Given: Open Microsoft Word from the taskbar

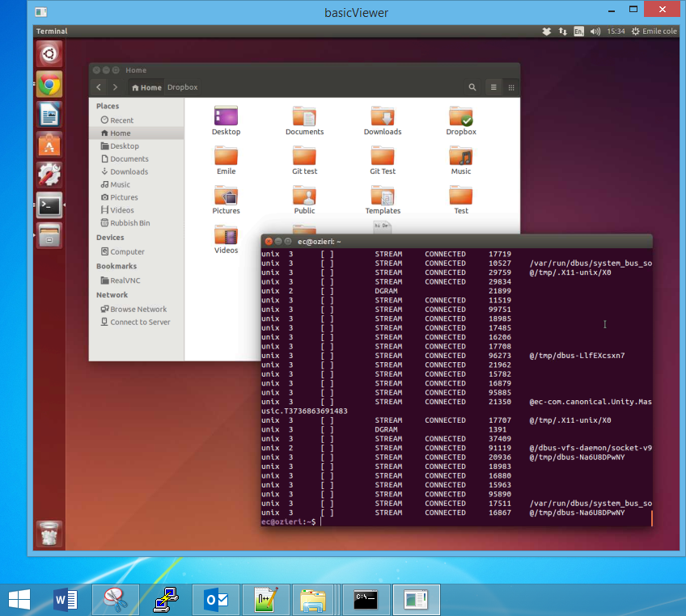Looking at the screenshot, I should coord(66,599).
